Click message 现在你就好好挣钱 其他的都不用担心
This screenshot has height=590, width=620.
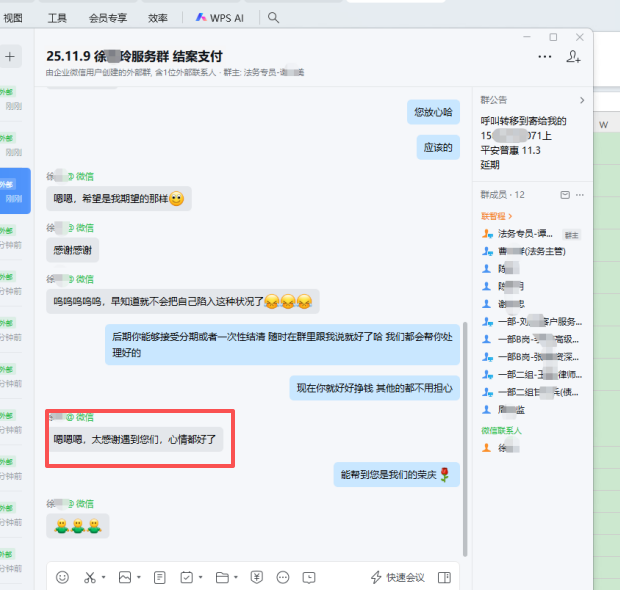(374, 388)
